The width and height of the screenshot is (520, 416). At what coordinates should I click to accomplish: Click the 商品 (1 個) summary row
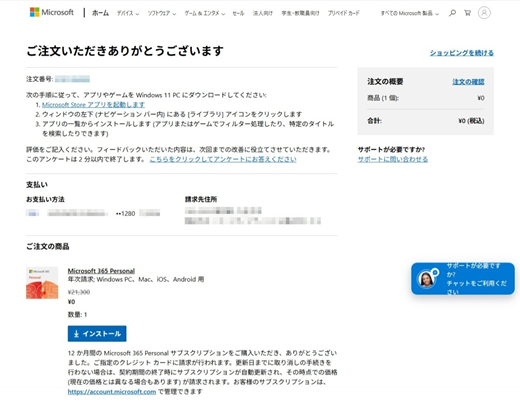(426, 98)
